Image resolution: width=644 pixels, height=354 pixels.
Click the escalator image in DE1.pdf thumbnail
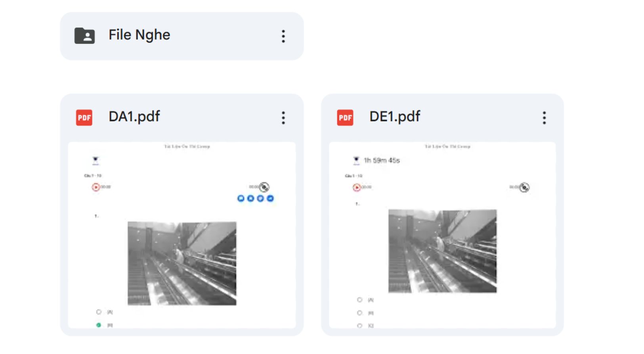coord(442,251)
